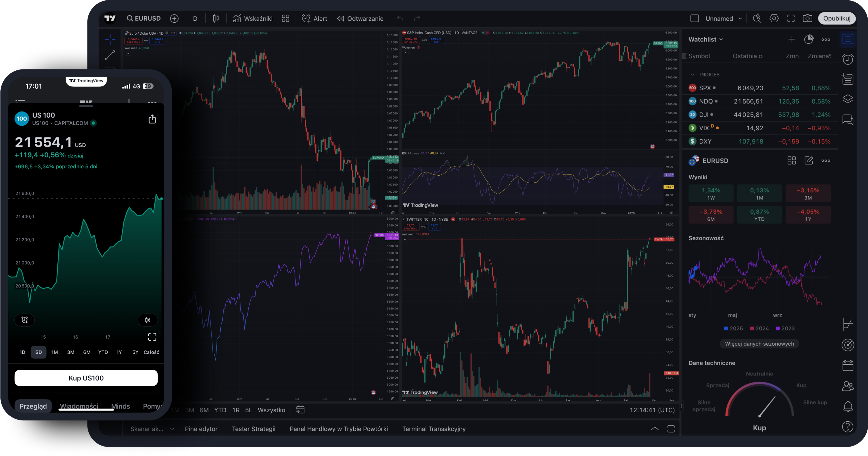Click the Sprzedaj/Kup technical rating gauge

click(x=760, y=405)
